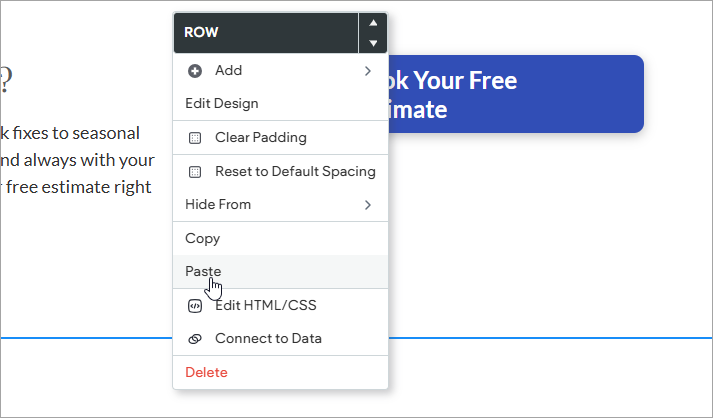
Task: Expand the Hide From submenu arrow
Action: click(x=368, y=205)
